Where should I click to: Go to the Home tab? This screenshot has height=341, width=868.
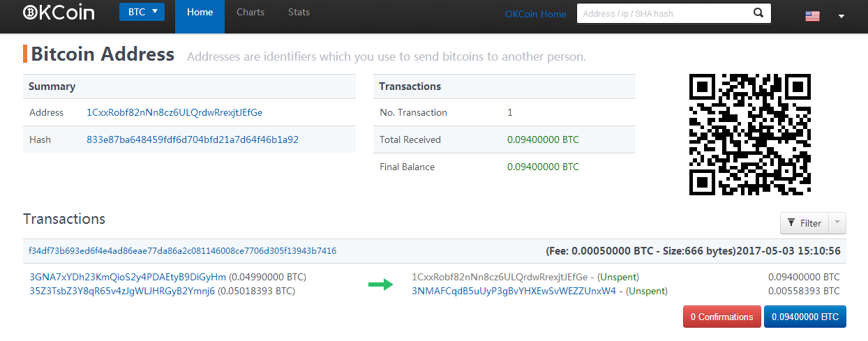(x=200, y=17)
